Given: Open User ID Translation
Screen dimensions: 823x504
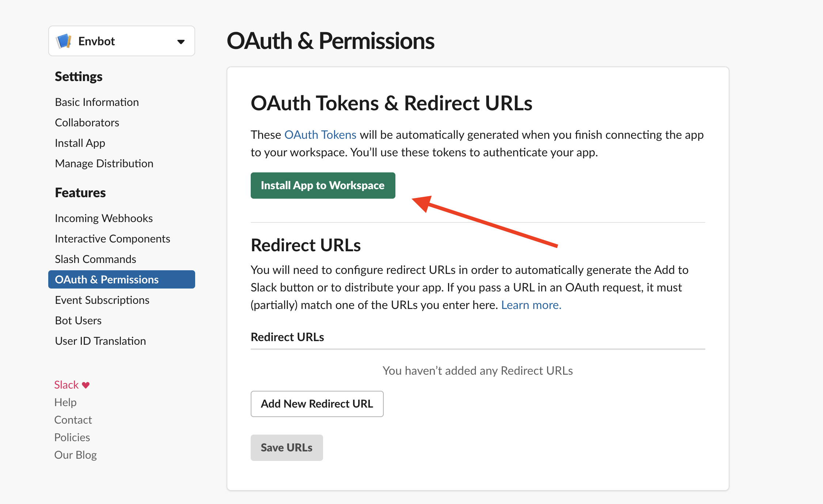Looking at the screenshot, I should pyautogui.click(x=100, y=341).
